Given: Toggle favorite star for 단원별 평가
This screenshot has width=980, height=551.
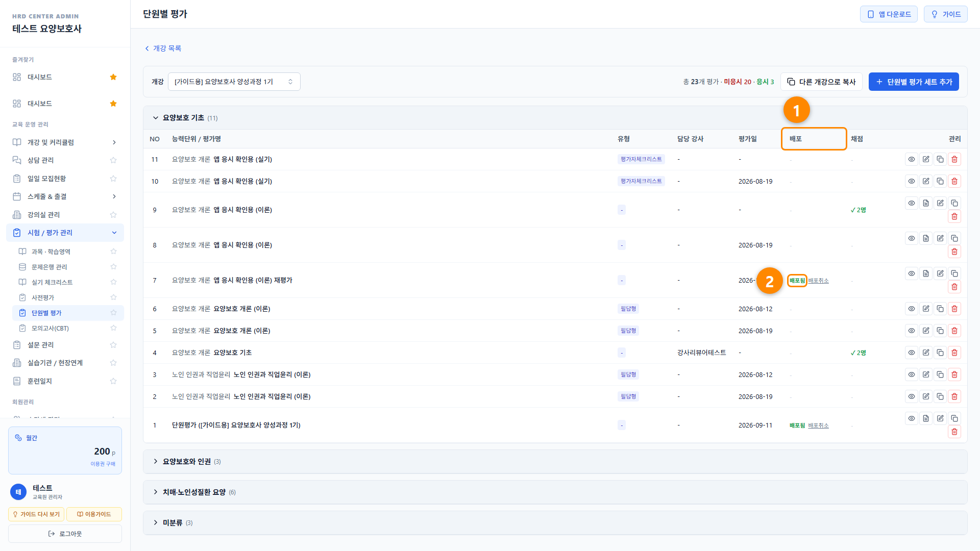Looking at the screenshot, I should click(113, 313).
